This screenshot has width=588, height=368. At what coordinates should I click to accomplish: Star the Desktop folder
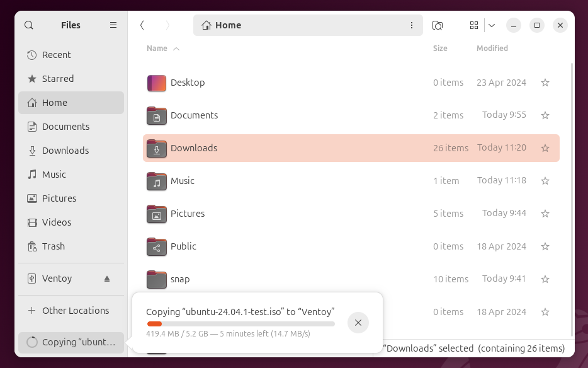(x=545, y=83)
